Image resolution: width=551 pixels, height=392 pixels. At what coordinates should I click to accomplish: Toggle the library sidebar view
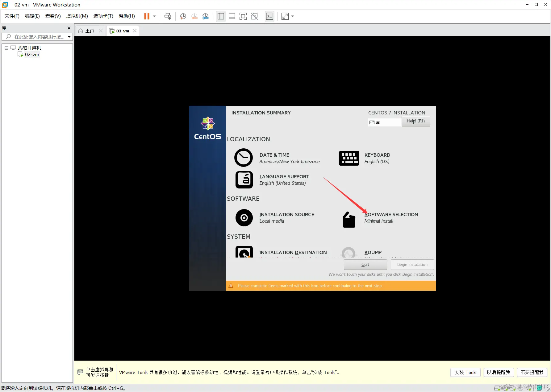click(221, 16)
